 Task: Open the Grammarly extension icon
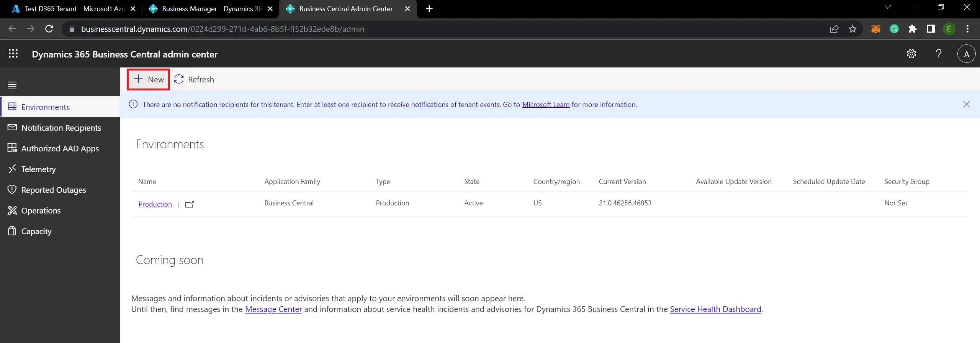[x=894, y=29]
